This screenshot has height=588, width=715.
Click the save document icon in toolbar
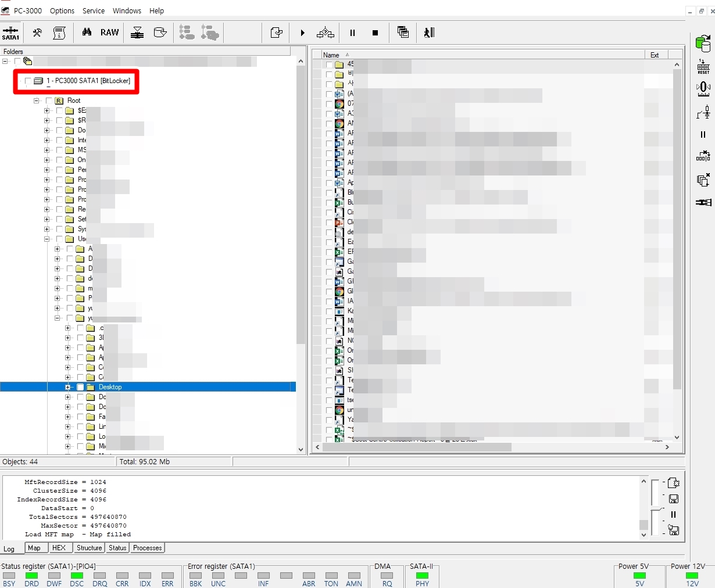pos(277,33)
